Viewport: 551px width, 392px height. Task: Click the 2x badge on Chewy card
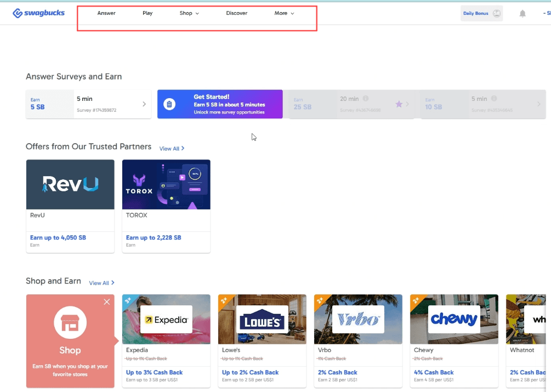[416, 300]
